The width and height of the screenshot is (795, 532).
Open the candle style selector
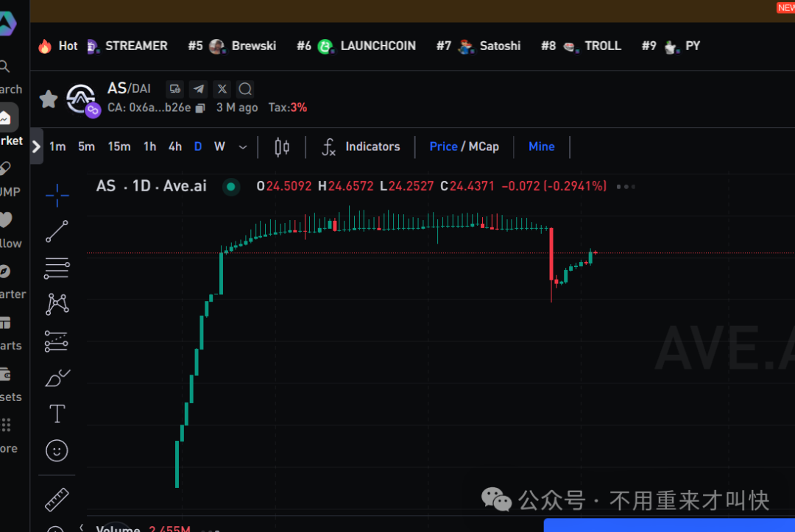280,146
